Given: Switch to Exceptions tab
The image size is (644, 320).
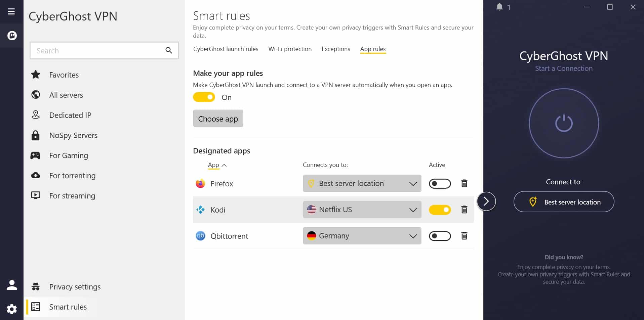Looking at the screenshot, I should [336, 49].
